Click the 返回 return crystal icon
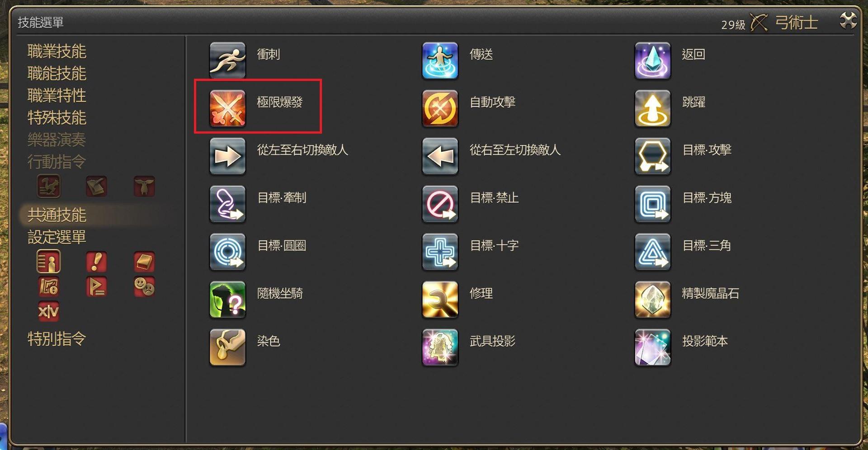 pyautogui.click(x=652, y=61)
